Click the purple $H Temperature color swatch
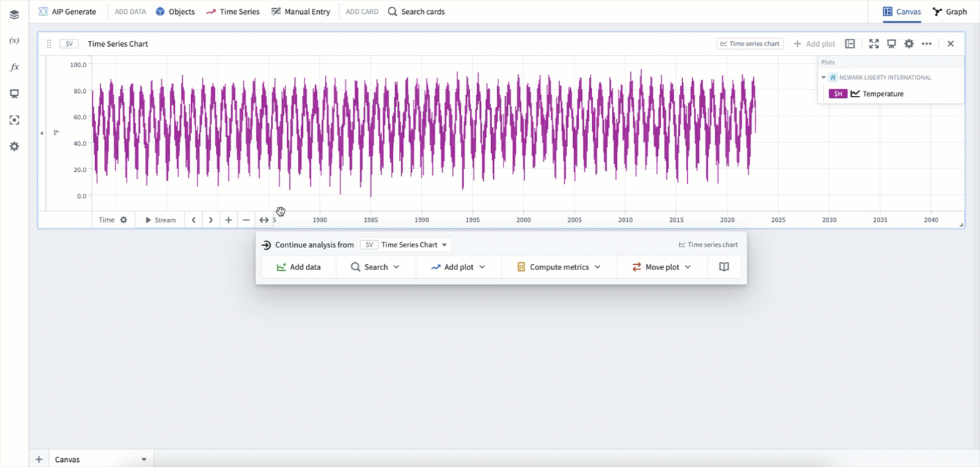980x467 pixels. (837, 93)
